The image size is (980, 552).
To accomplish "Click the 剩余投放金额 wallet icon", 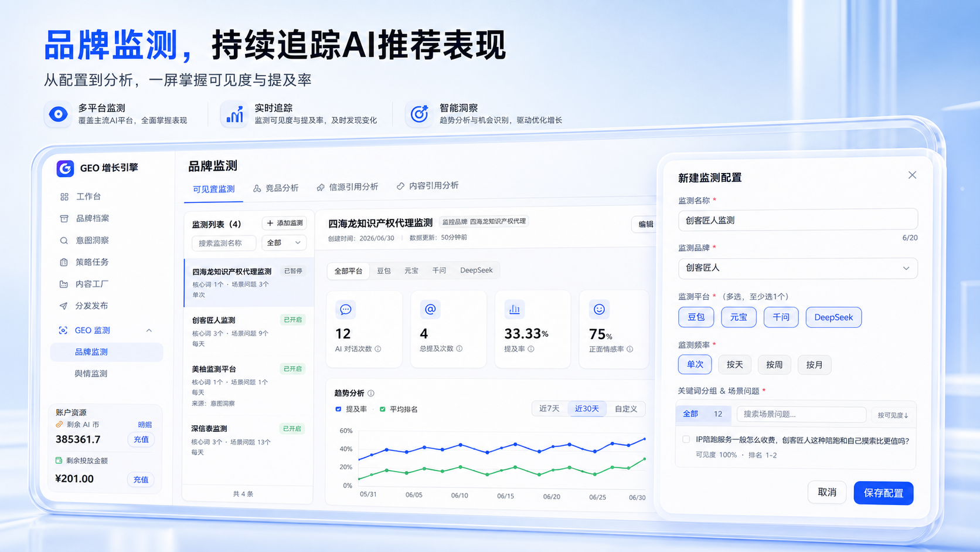I will click(x=59, y=460).
